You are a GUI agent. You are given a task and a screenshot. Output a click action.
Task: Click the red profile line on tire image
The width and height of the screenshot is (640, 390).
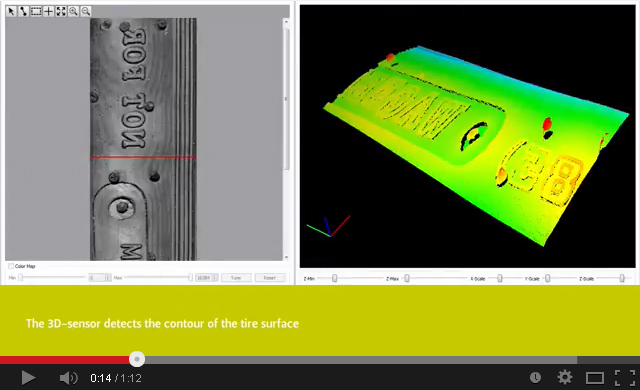click(143, 157)
